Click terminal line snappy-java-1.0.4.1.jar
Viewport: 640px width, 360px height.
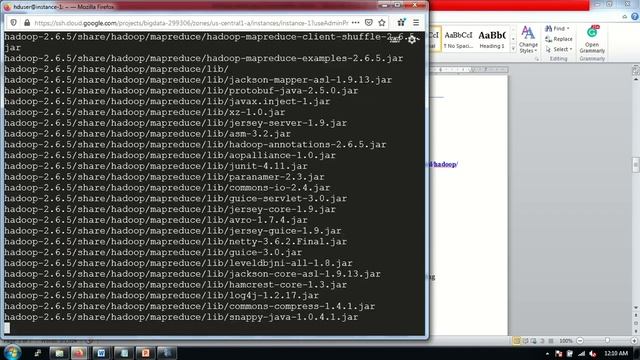[181, 317]
